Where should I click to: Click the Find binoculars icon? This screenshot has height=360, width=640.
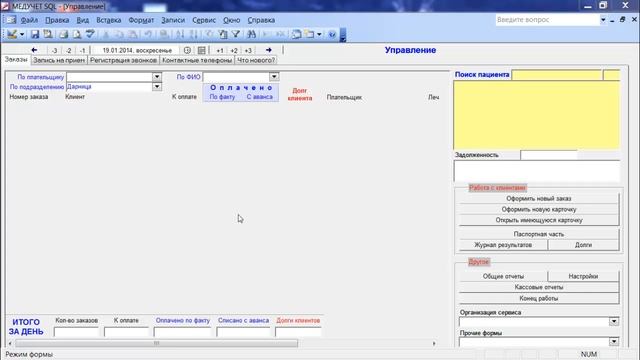click(251, 34)
